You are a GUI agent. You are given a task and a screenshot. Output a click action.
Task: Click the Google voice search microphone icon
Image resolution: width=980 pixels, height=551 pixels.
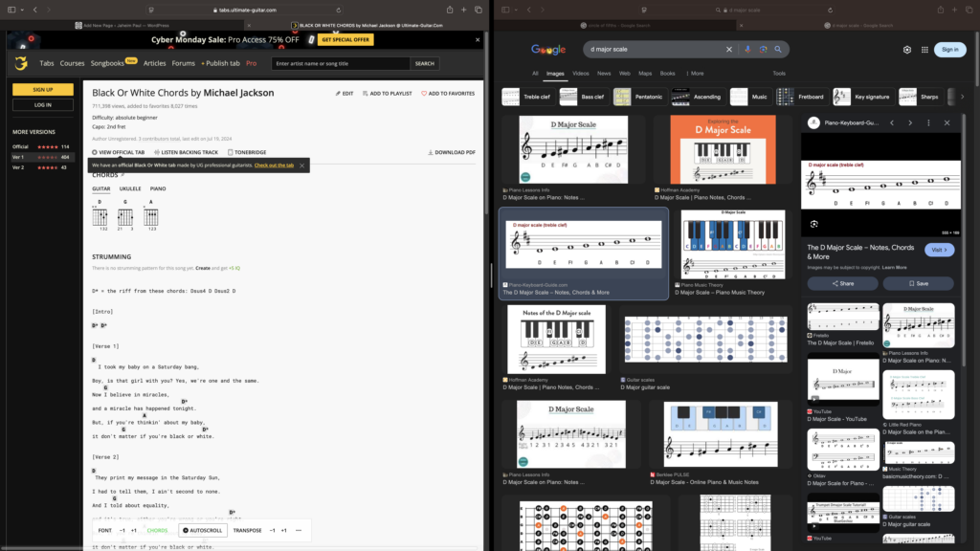746,50
